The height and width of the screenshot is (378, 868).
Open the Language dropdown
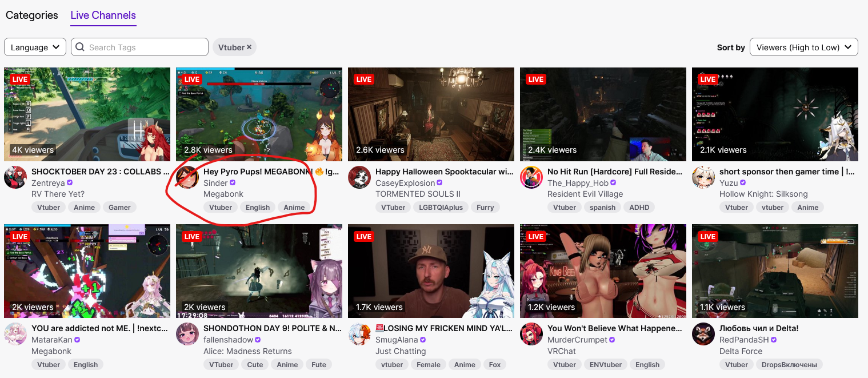tap(35, 47)
